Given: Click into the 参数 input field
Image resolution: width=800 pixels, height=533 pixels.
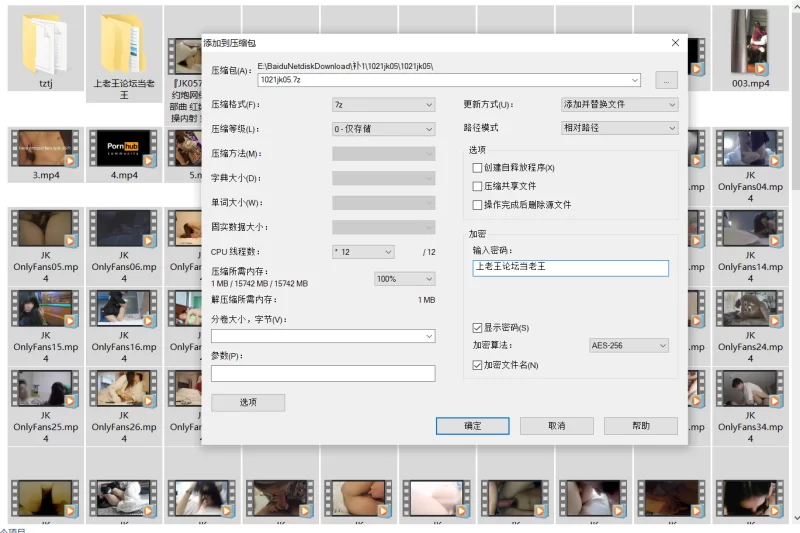Looking at the screenshot, I should pos(323,373).
